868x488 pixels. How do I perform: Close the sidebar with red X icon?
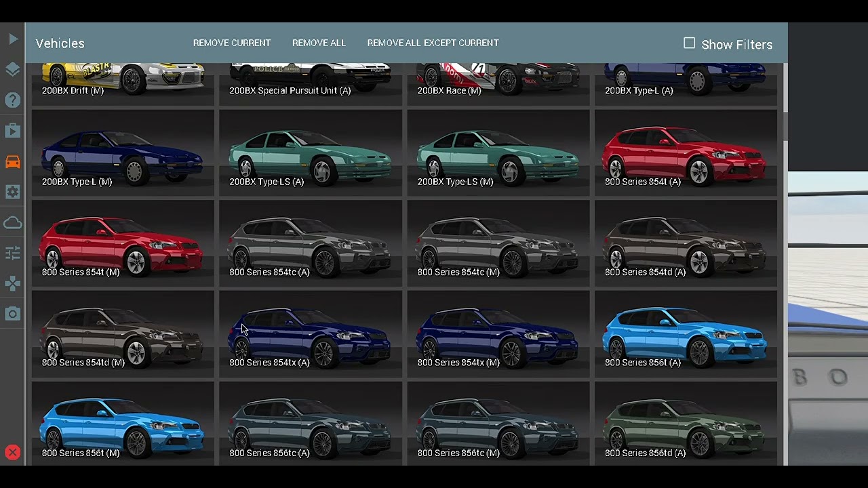[x=12, y=452]
